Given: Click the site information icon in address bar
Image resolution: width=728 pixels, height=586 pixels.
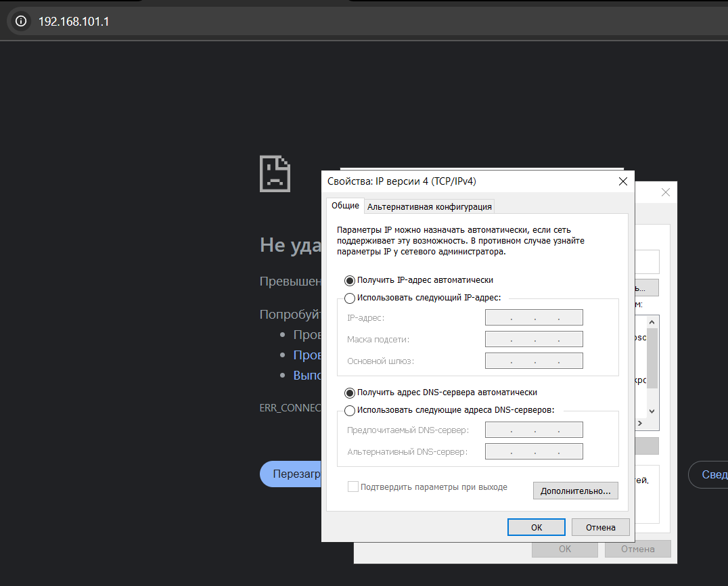Looking at the screenshot, I should pyautogui.click(x=21, y=22).
